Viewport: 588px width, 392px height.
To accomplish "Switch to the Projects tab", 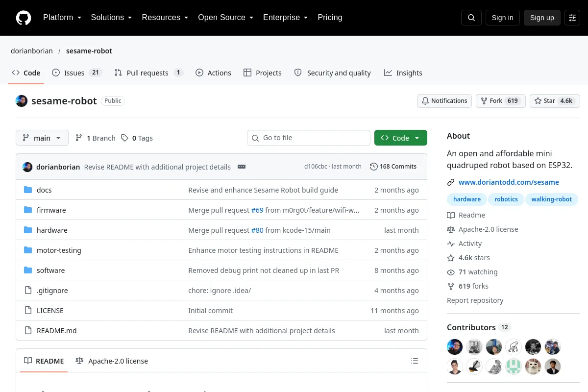I will [x=263, y=73].
